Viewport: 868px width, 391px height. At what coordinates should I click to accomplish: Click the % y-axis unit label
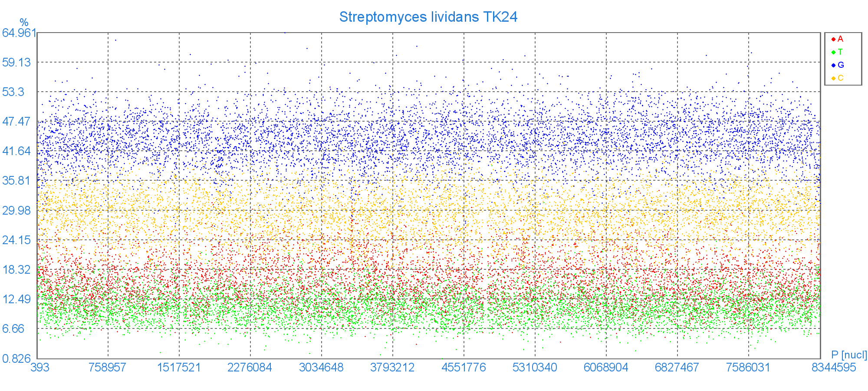(24, 23)
